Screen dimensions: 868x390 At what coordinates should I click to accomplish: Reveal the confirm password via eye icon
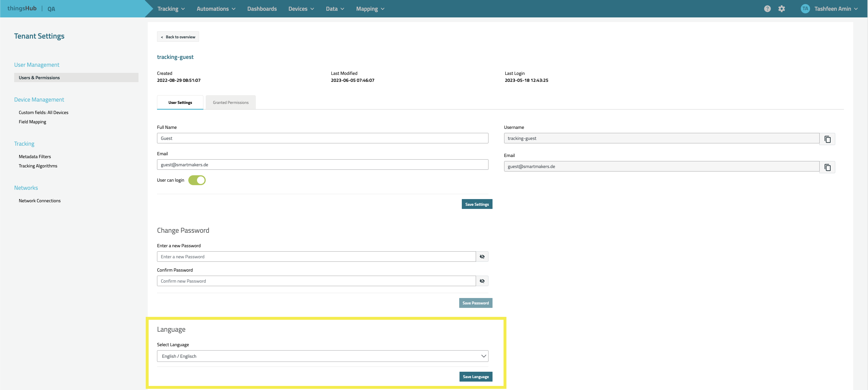[482, 281]
